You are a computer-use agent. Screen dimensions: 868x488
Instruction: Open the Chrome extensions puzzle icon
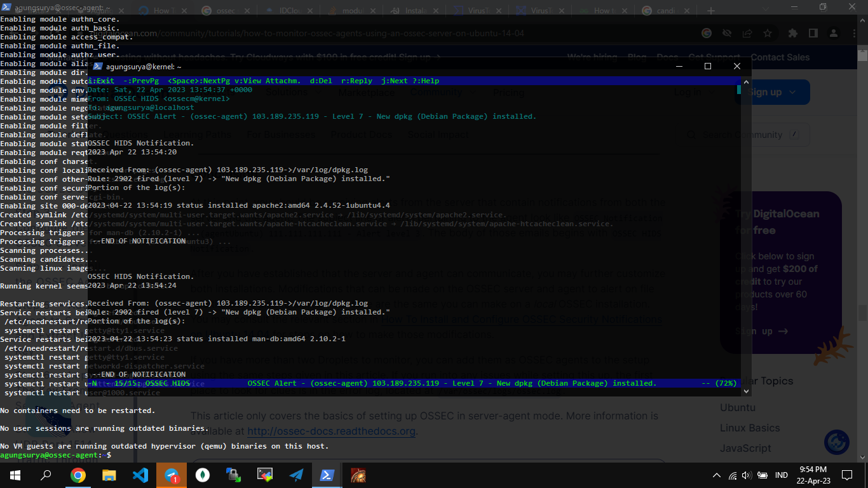click(x=793, y=33)
